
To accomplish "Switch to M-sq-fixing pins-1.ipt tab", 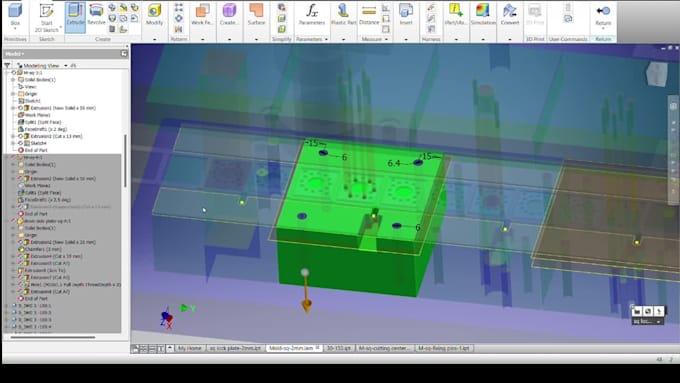I will [443, 348].
